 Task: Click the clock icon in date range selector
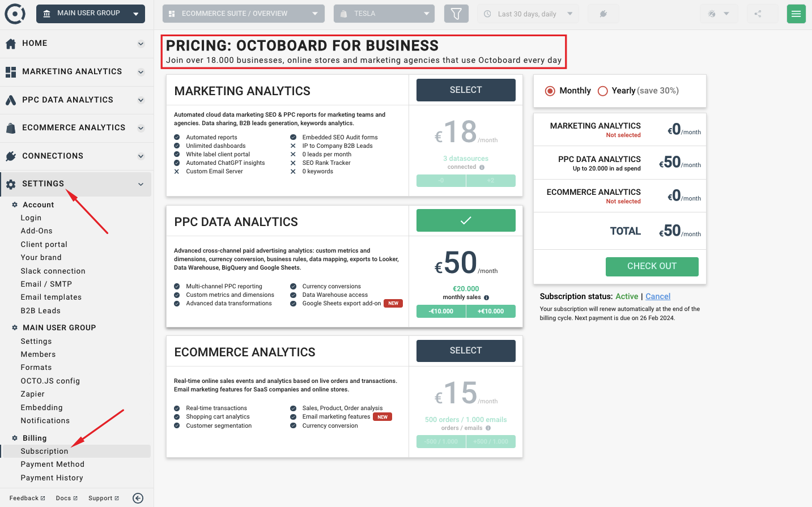(487, 14)
